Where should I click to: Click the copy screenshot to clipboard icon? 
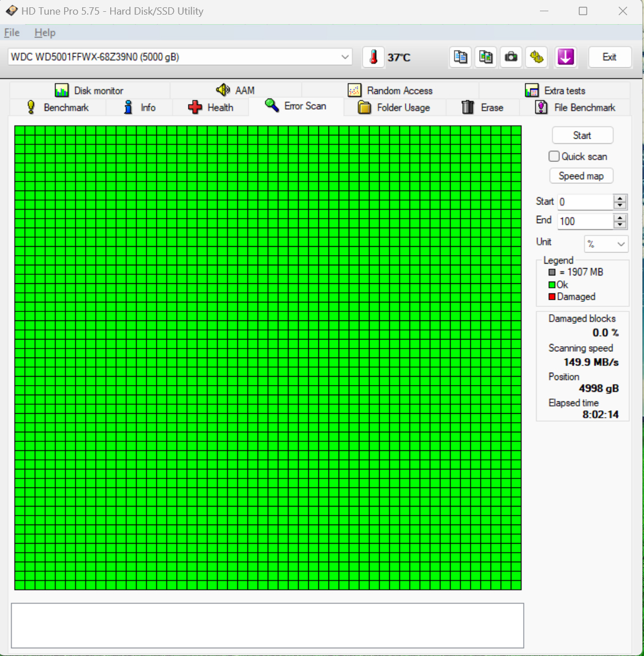(x=486, y=57)
